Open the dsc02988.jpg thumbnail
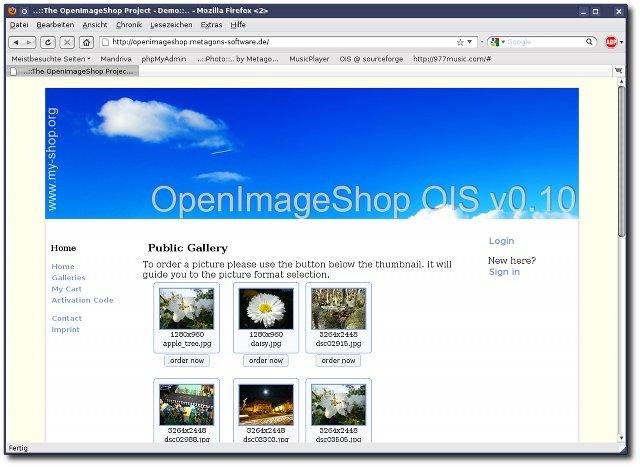Image resolution: width=640 pixels, height=467 pixels. 187,405
